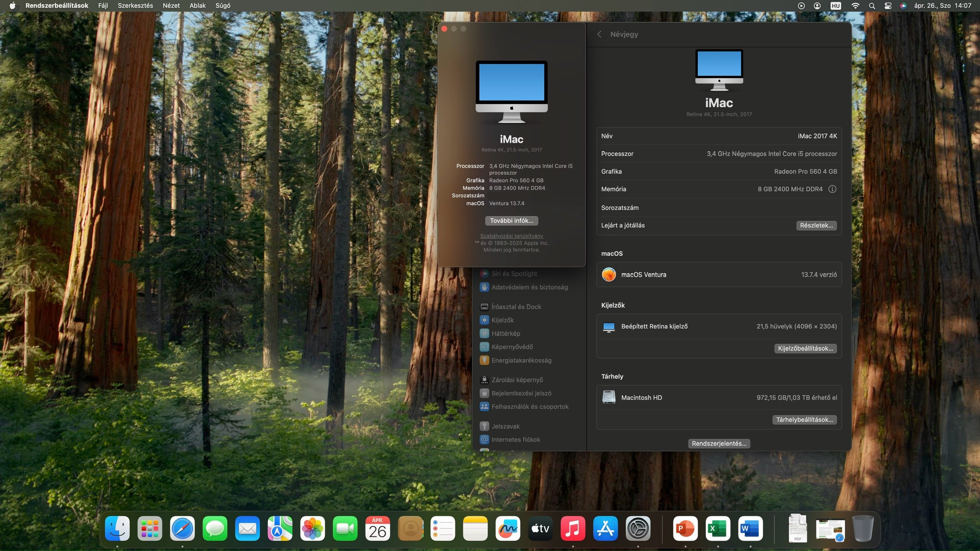The height and width of the screenshot is (551, 980).
Task: Open Kijelzőbeállítások... button
Action: coord(805,349)
